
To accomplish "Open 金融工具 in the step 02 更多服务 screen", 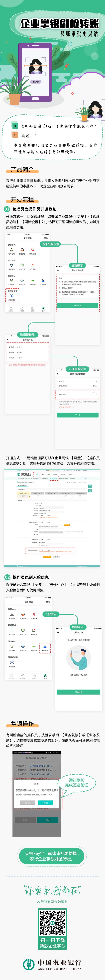I will click(23, 632).
